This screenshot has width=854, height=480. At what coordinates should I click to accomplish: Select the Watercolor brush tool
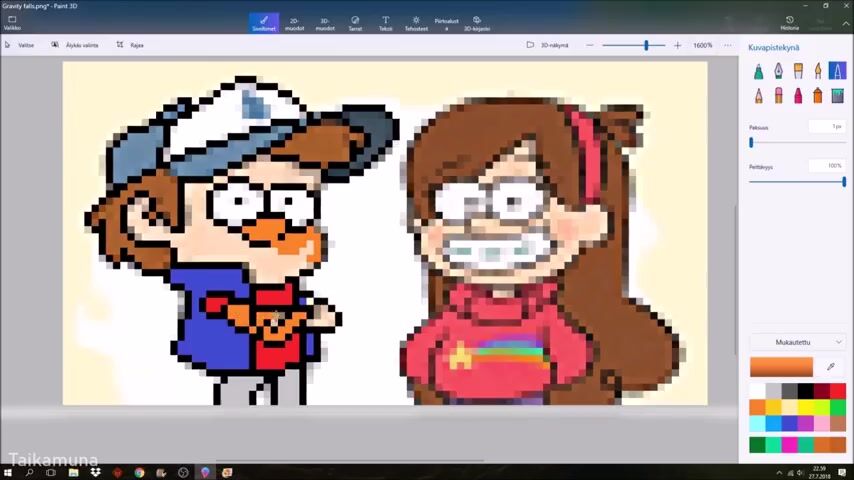pyautogui.click(x=818, y=71)
